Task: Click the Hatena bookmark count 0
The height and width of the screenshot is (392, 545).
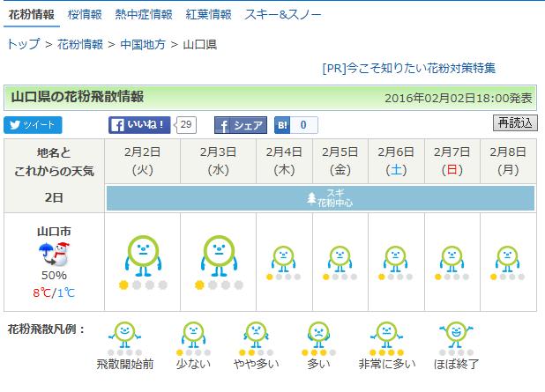Action: point(303,125)
